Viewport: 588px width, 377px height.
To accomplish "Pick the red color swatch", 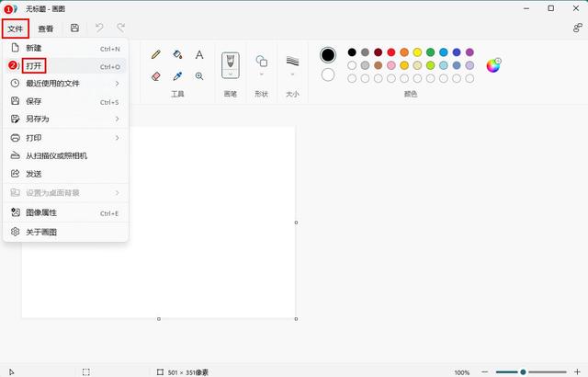I will [x=391, y=52].
